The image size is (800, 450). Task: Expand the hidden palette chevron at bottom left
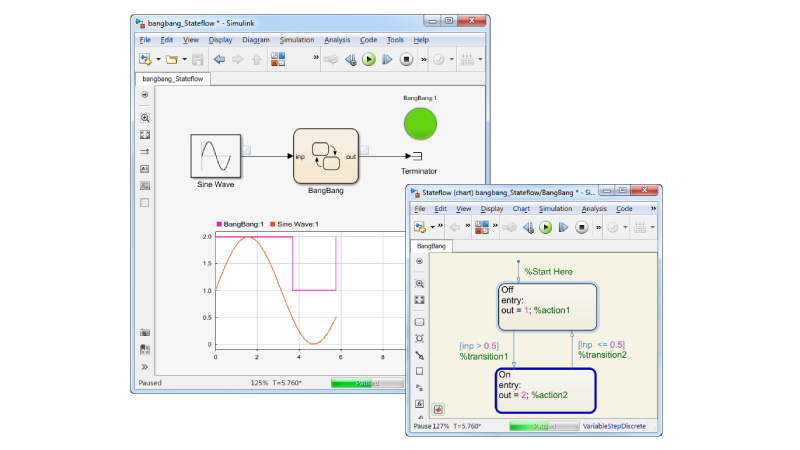(145, 367)
